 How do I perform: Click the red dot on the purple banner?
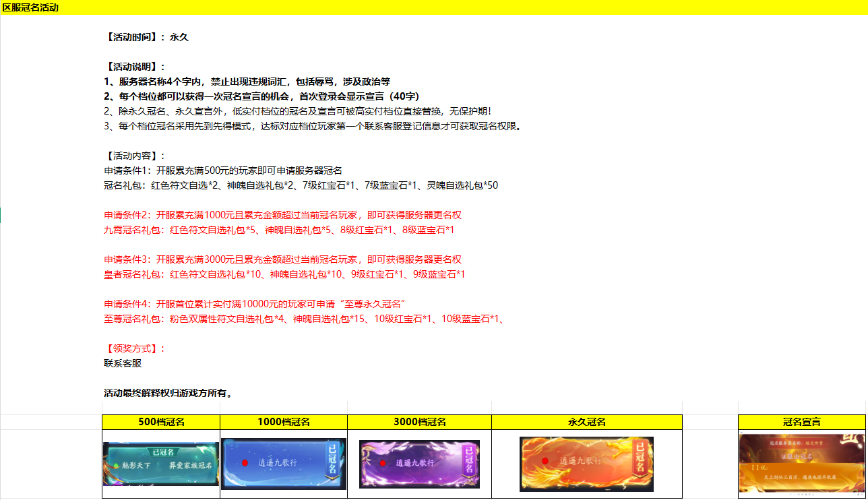[x=382, y=463]
